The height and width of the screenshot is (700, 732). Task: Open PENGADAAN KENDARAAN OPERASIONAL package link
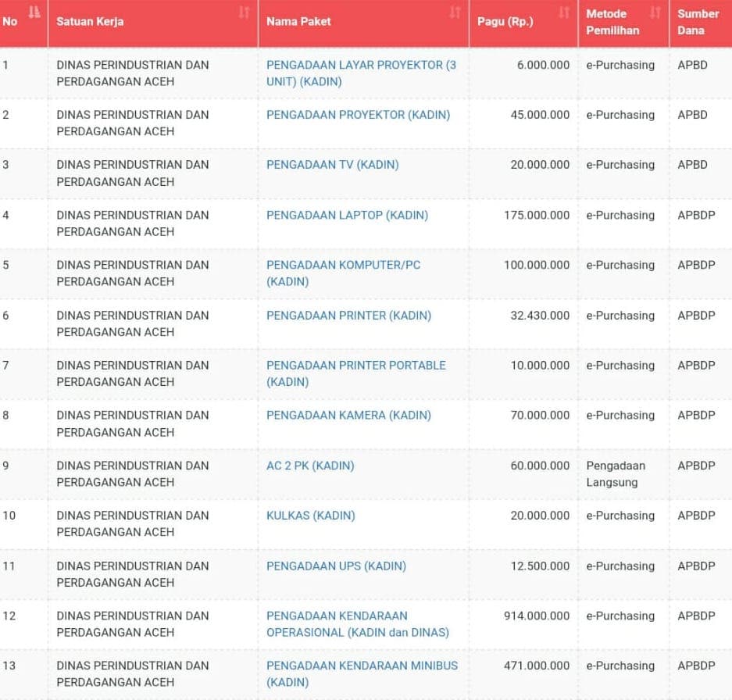click(357, 624)
